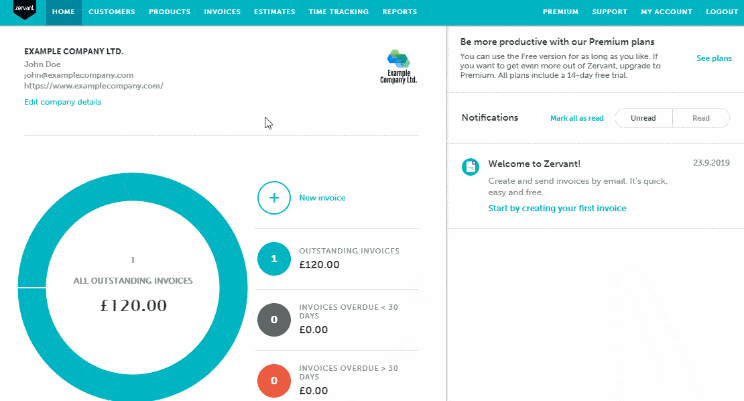Click the Example Company Ltd. logo image

pos(398,67)
